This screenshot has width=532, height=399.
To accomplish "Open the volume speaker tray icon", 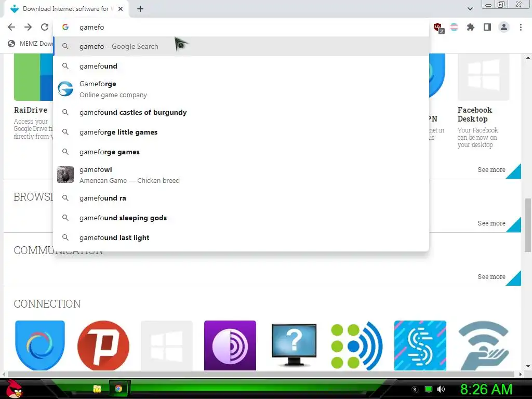I will pos(441,389).
